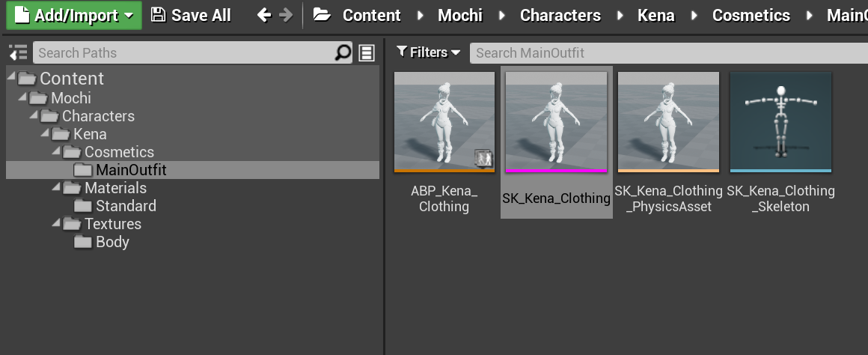Viewport: 868px width, 355px height.
Task: Click the Search Paths magnifier icon
Action: click(343, 53)
